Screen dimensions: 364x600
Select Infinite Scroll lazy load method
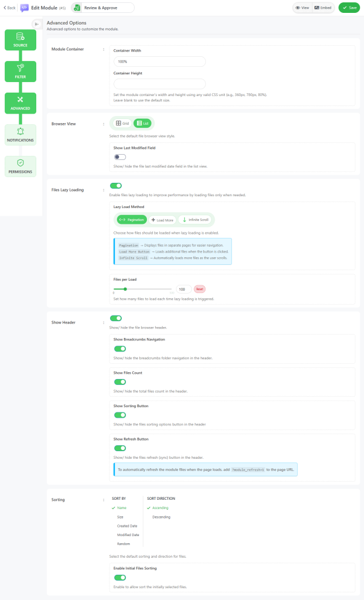coord(196,220)
